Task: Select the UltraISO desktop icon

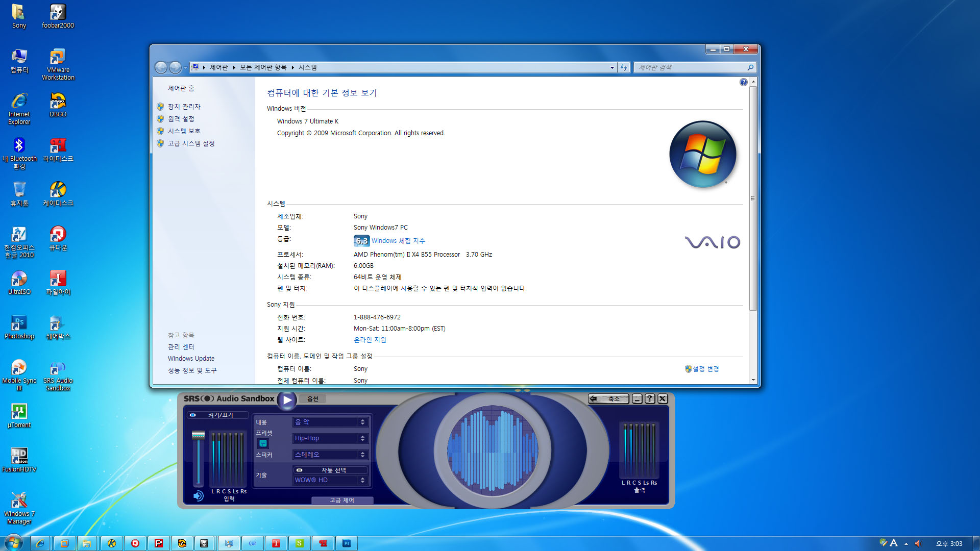Action: (x=19, y=283)
